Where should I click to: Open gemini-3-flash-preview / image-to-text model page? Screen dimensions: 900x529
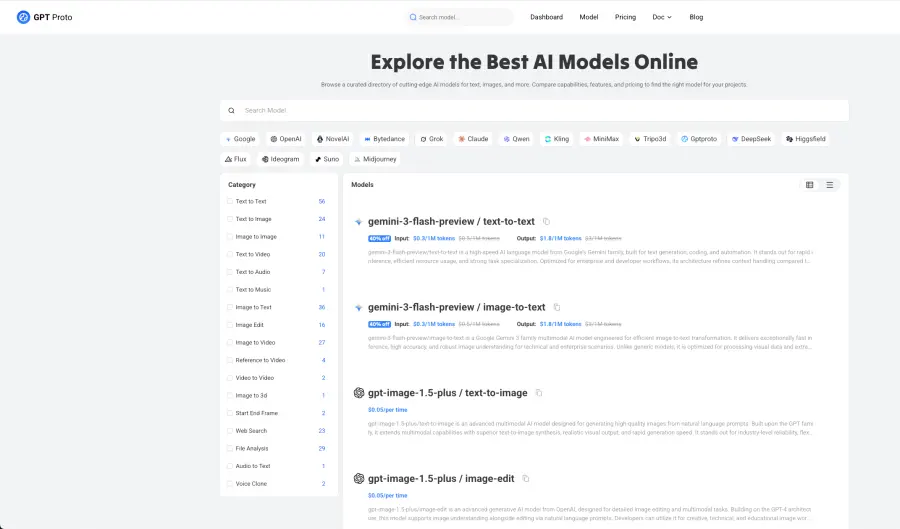pos(456,307)
